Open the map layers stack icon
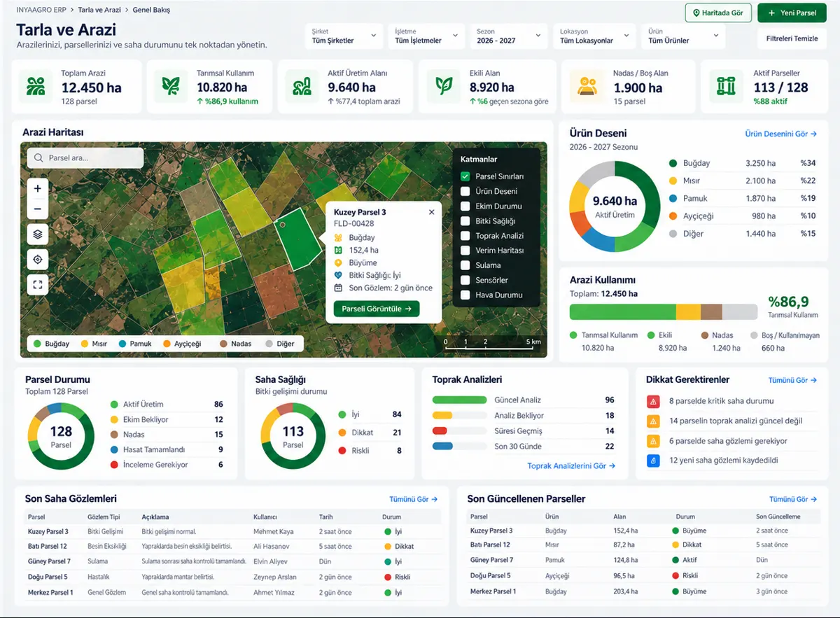The image size is (840, 618). (38, 234)
